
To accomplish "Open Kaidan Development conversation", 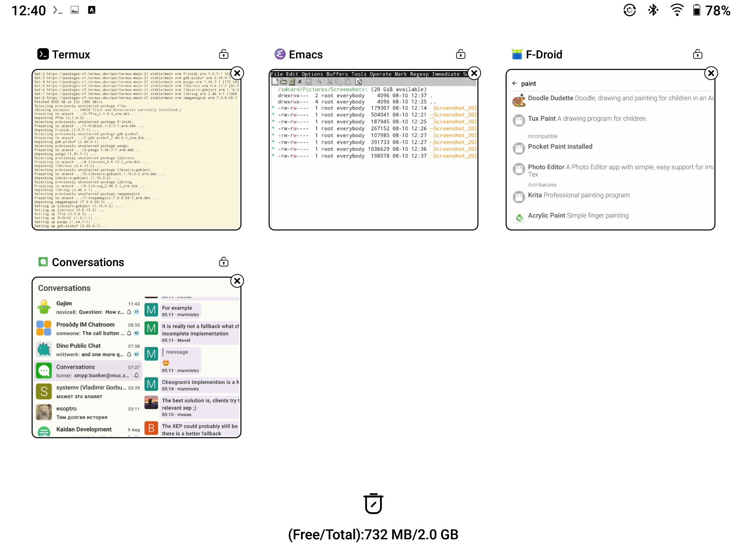I will (88, 430).
